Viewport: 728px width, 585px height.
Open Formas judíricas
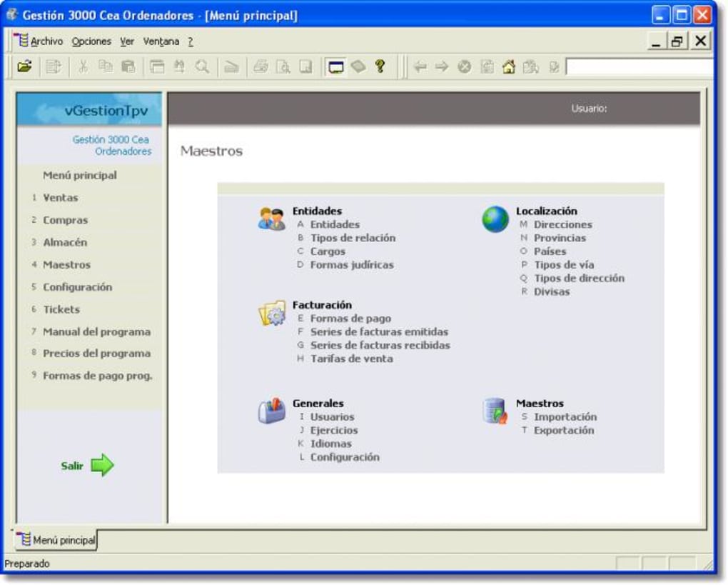click(352, 264)
